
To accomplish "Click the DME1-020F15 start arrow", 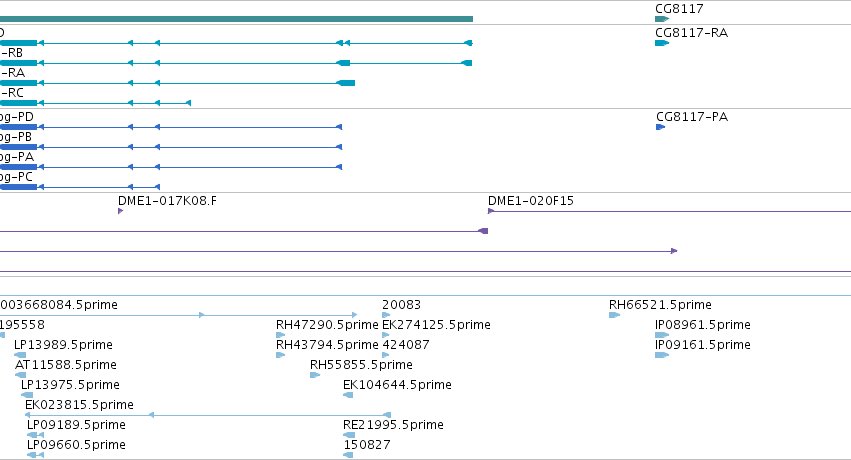I will [x=491, y=211].
